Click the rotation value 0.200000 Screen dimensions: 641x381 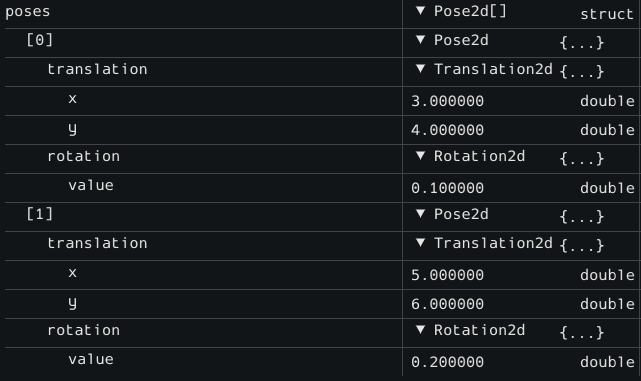click(x=447, y=362)
